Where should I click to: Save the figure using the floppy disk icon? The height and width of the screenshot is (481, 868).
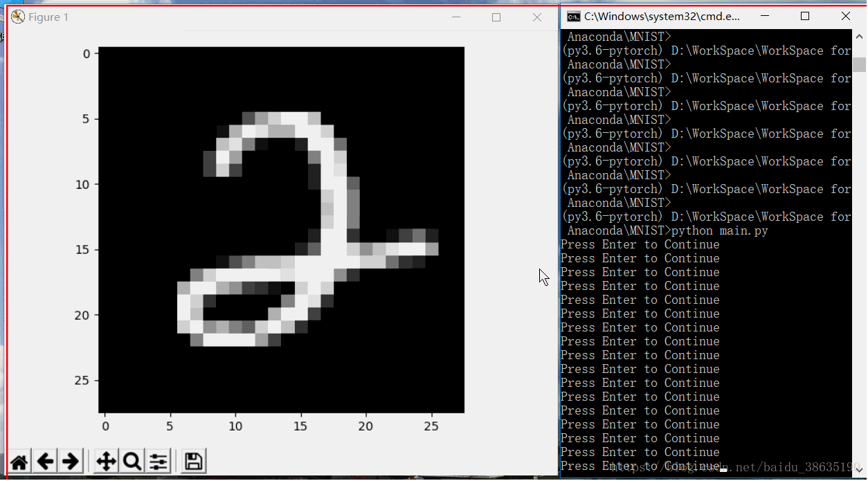click(192, 460)
